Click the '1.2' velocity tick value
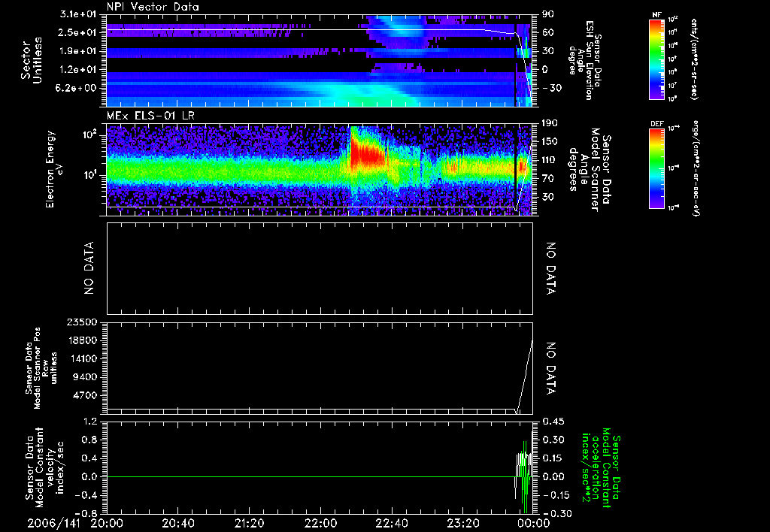 pos(91,421)
